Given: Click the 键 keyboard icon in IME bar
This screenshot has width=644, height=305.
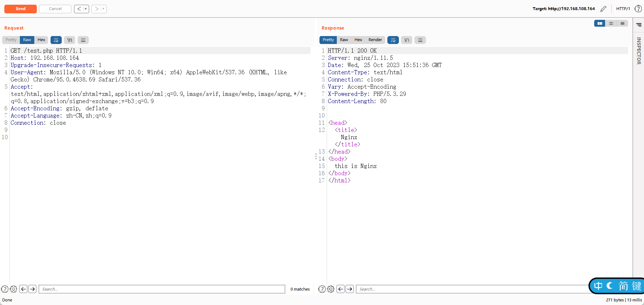Looking at the screenshot, I should coord(636,286).
